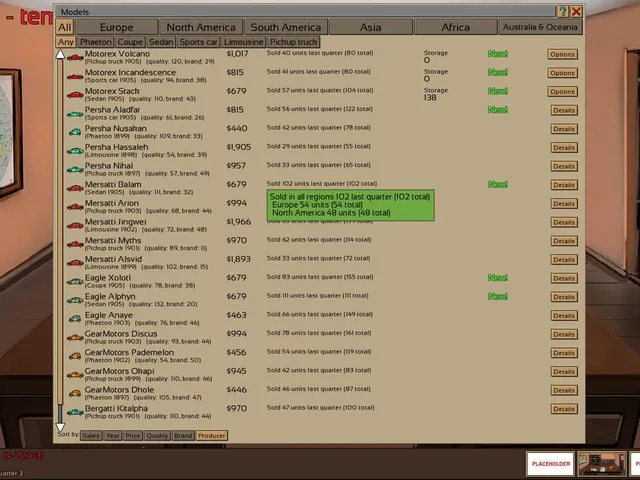This screenshot has height=480, width=640.
Task: Click the $1,966 price of Mersatti Jingwei
Action: (239, 222)
